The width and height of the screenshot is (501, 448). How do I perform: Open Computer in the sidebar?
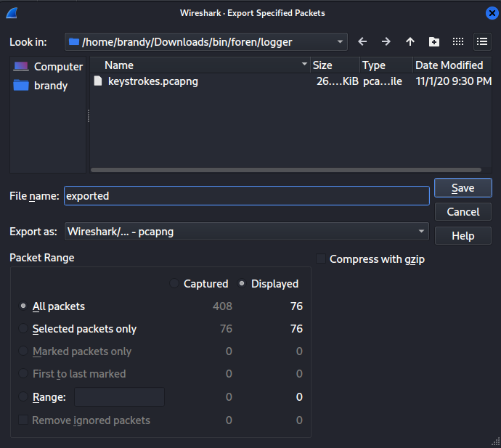[x=48, y=67]
